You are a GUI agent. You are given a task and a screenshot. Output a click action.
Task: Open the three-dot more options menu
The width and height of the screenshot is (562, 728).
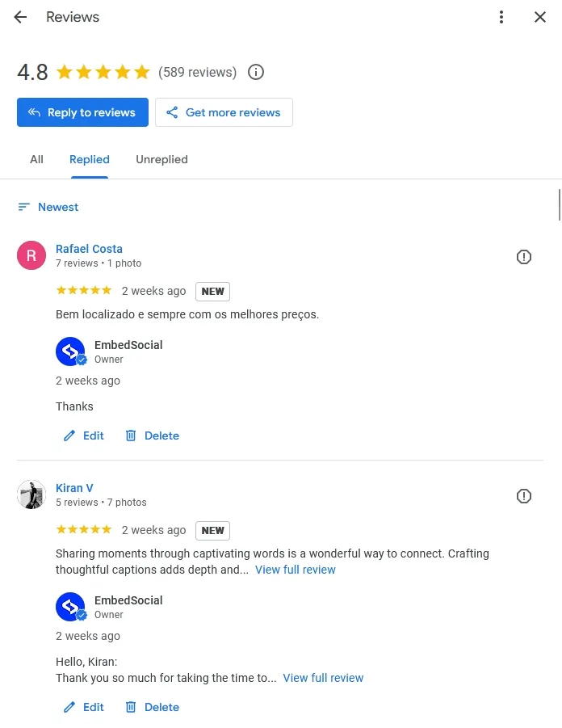[x=501, y=17]
